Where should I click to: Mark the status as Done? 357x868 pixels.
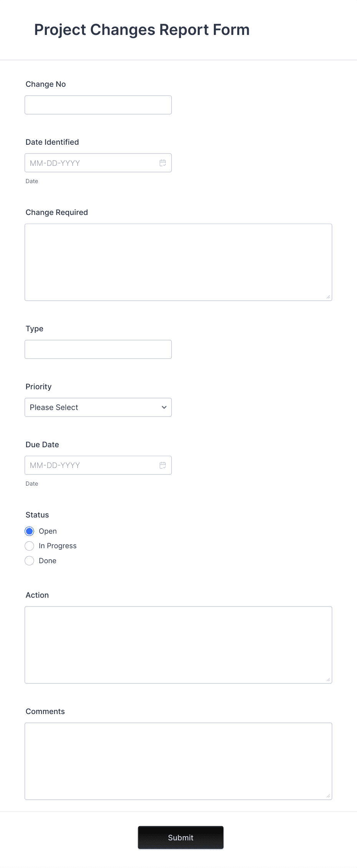[x=29, y=560]
